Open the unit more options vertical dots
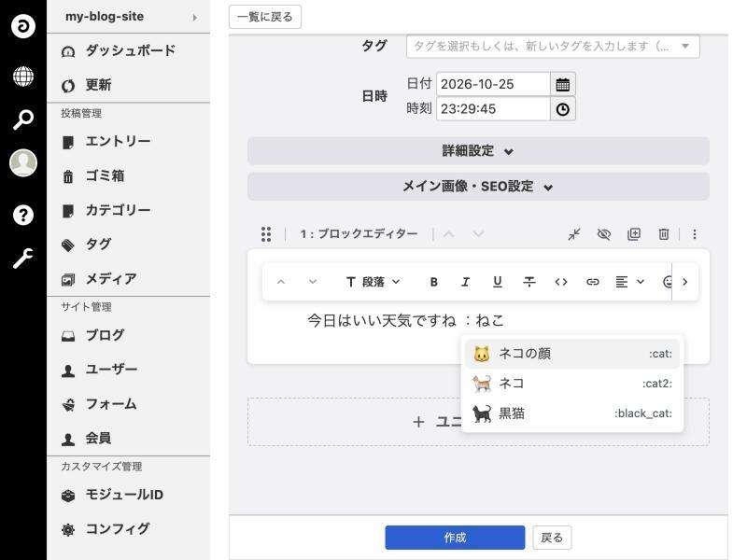747x560 pixels. 695,234
